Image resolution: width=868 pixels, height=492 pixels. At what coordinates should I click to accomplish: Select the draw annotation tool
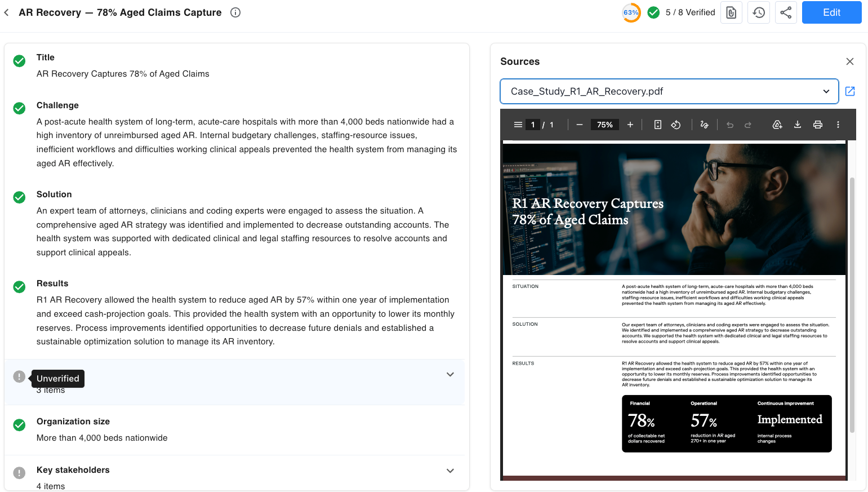pos(704,125)
